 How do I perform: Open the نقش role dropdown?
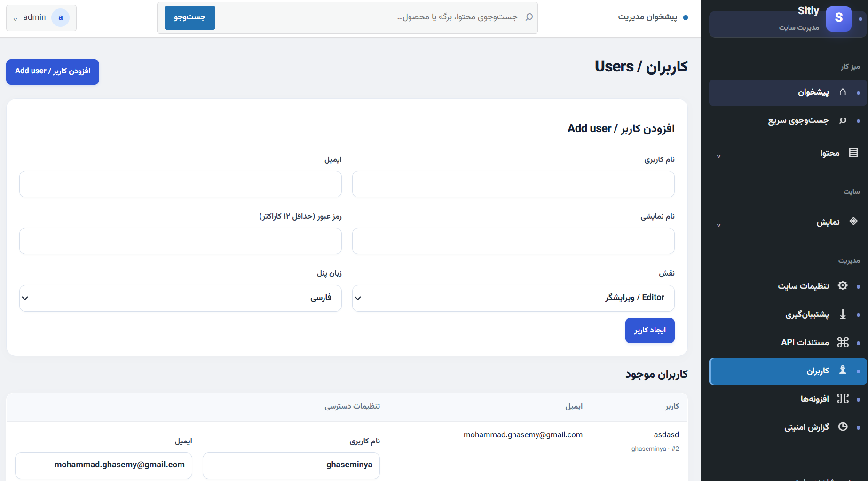coord(513,298)
